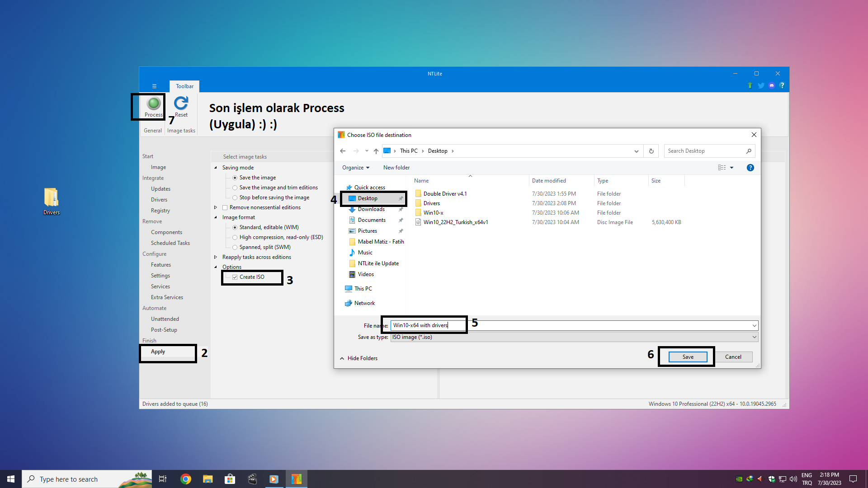The image size is (868, 488).
Task: Click New folder in the dialog
Action: tap(396, 168)
